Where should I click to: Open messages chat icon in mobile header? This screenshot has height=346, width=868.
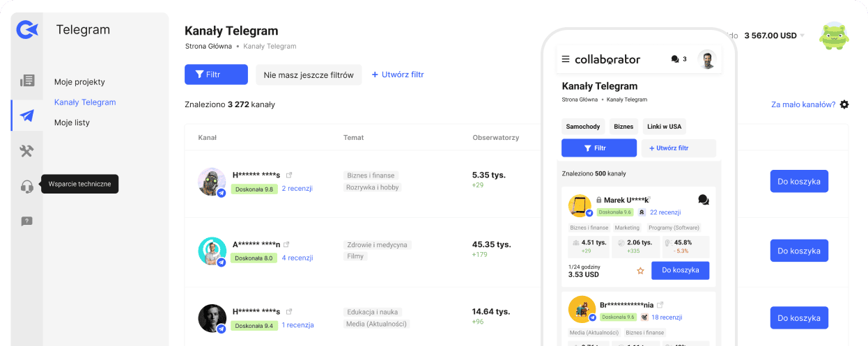point(674,59)
